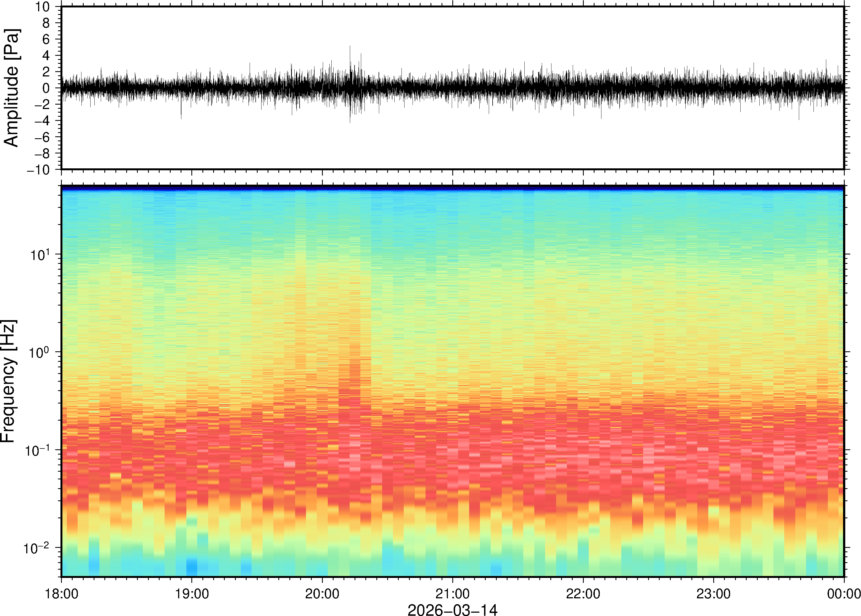Click the 10⁰ frequency tick label
Image resolution: width=861 pixels, height=616 pixels.
click(x=40, y=352)
